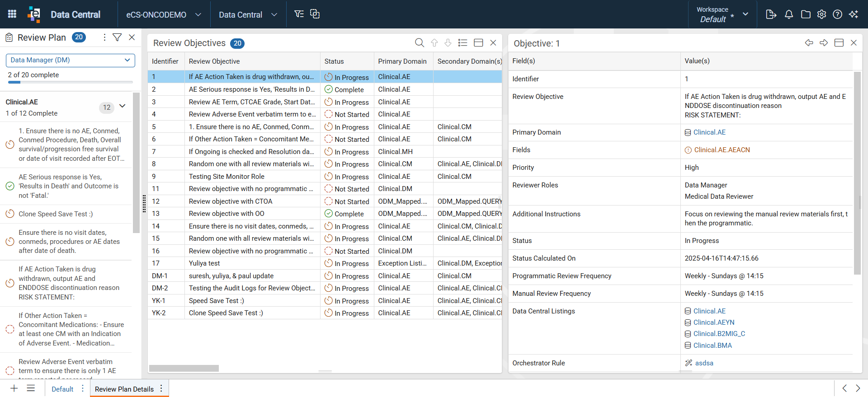Viewport: 868px width, 397px height.
Task: Toggle list view in Review Objectives
Action: coord(462,43)
